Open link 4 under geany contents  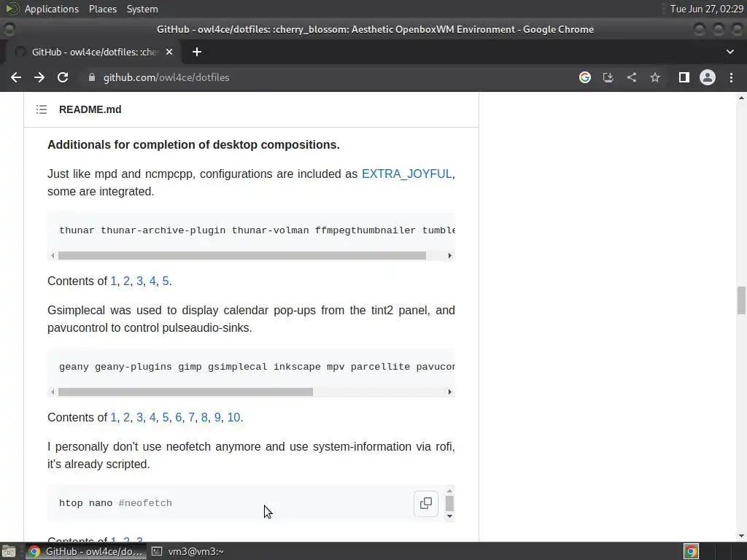pos(152,417)
